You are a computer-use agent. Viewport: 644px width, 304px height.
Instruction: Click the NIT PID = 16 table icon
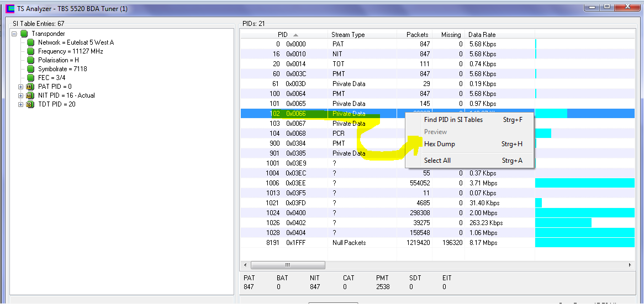pos(30,95)
